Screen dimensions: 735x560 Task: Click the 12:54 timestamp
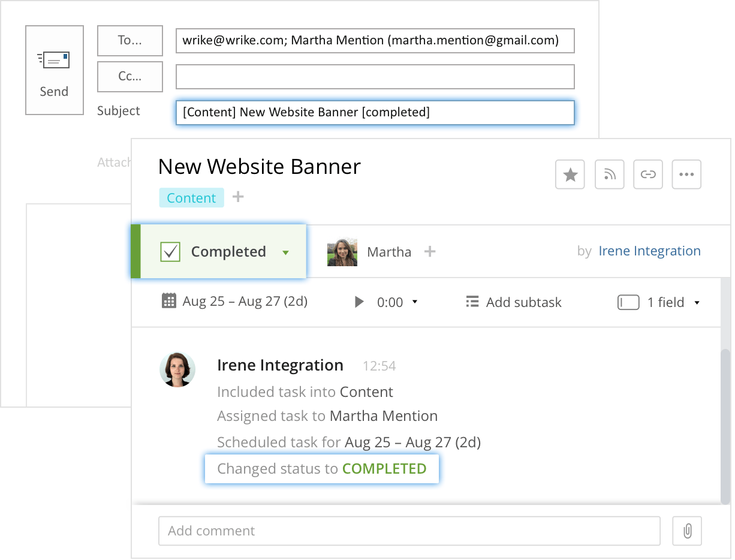tap(379, 366)
